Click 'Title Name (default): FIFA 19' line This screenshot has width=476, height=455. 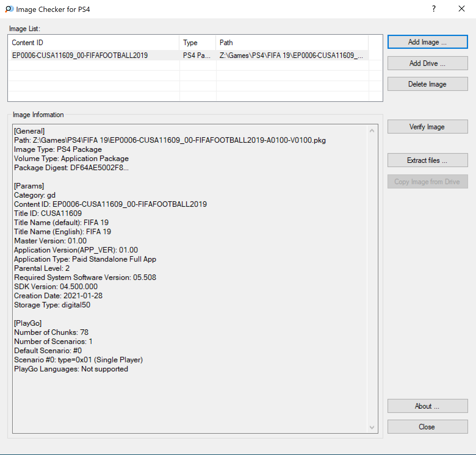[61, 223]
